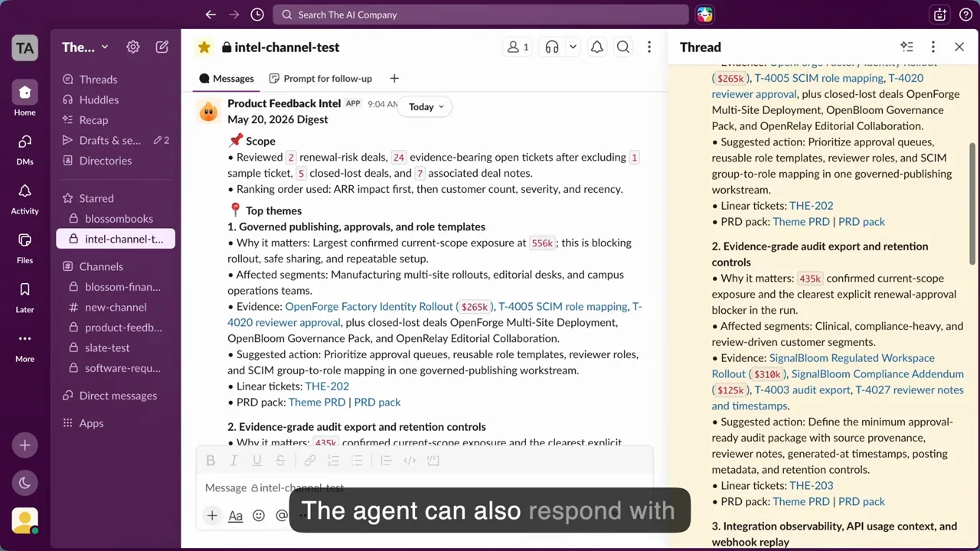Open T-4005 SCIM role mapping link in channel
The image size is (980, 551).
tap(563, 306)
